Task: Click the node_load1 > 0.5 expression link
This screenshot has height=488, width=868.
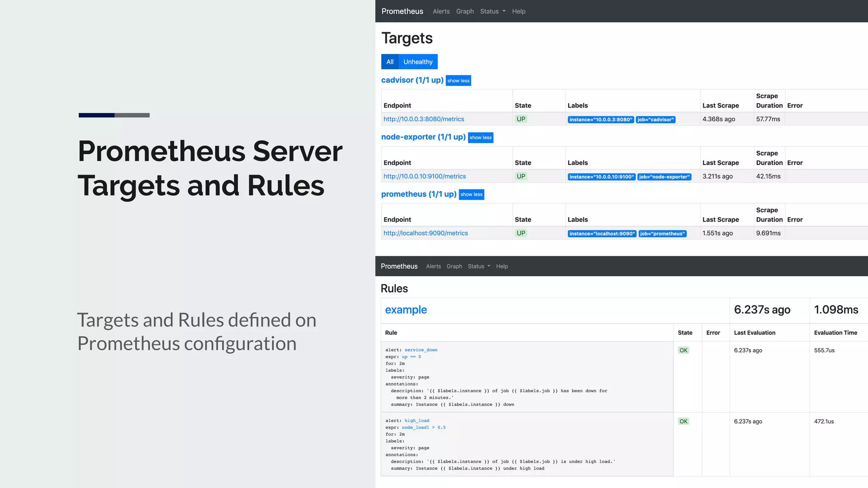Action: [x=424, y=427]
